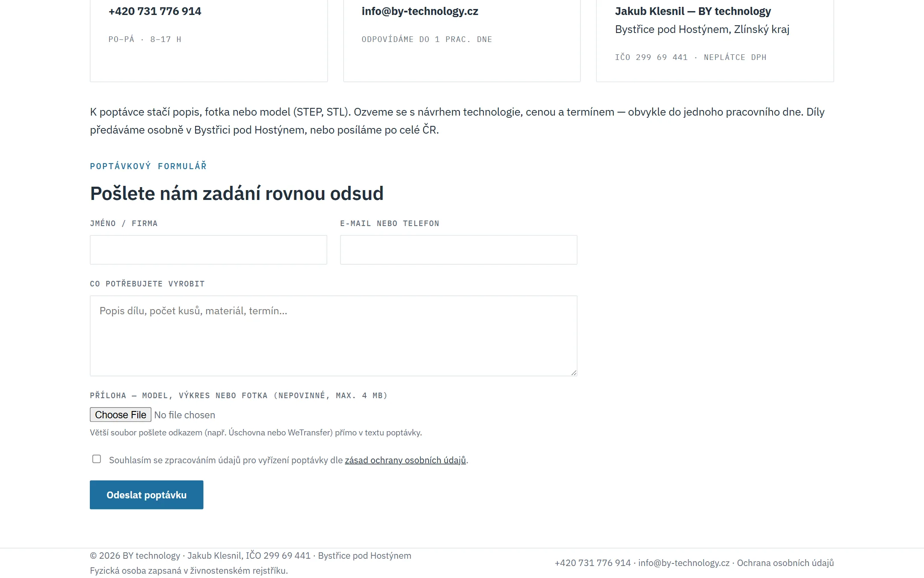
Task: Click the Choose File button
Action: click(120, 415)
